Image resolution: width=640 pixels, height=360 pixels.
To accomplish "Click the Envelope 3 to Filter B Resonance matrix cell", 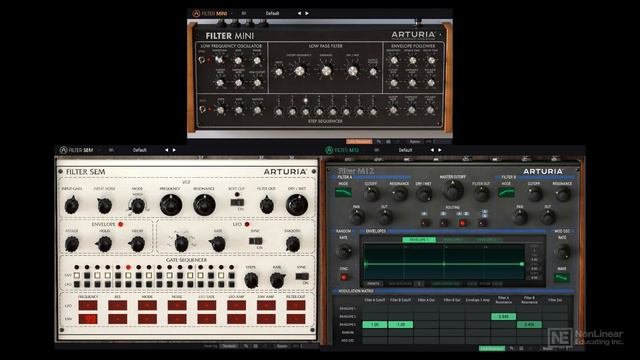I will click(x=529, y=324).
